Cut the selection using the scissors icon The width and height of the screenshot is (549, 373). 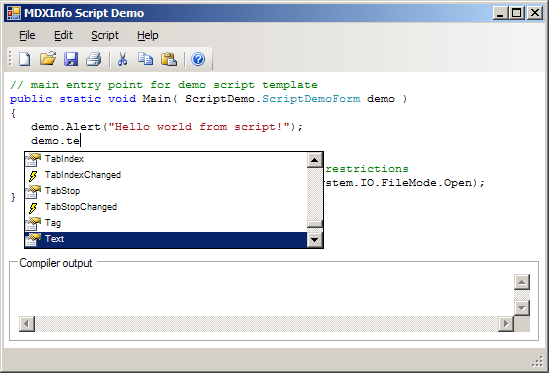(122, 59)
